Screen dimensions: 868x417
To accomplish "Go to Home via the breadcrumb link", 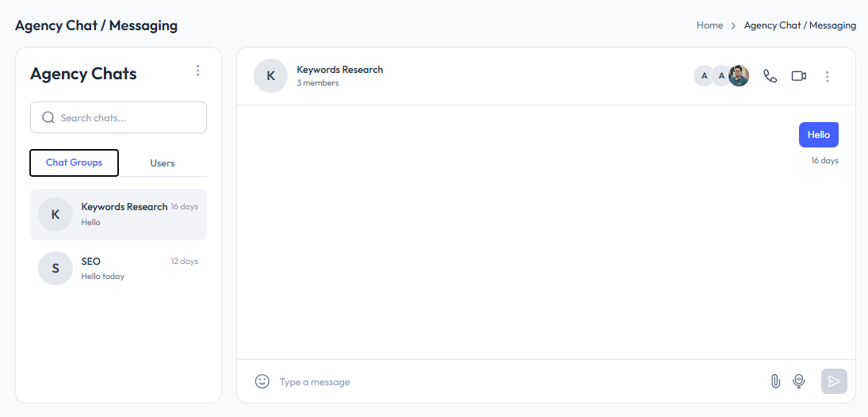I will [709, 25].
